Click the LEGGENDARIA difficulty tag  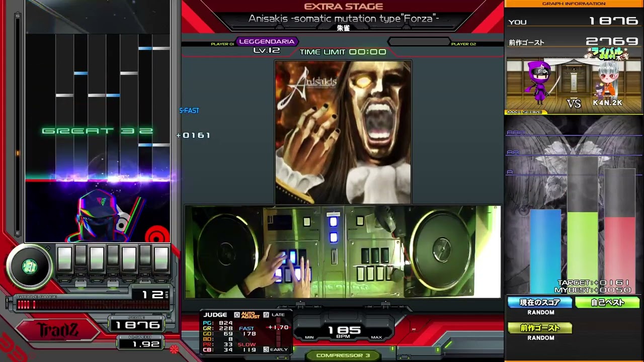click(267, 42)
